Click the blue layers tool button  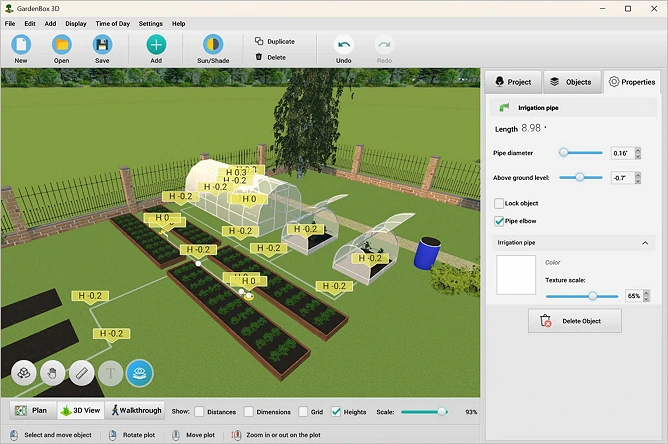pyautogui.click(x=140, y=373)
